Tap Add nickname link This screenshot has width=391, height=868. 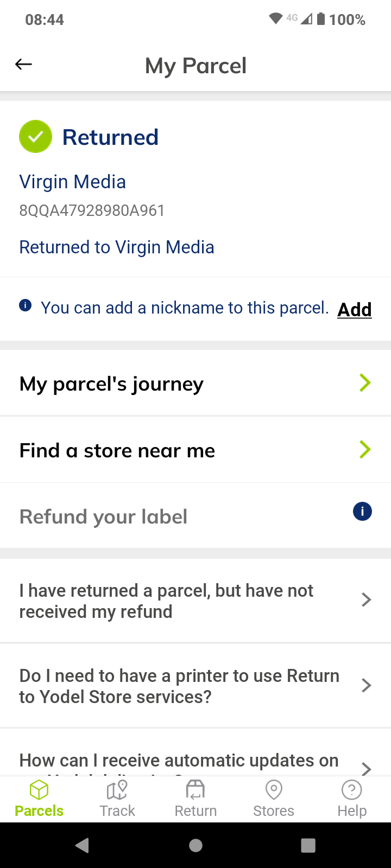[355, 309]
